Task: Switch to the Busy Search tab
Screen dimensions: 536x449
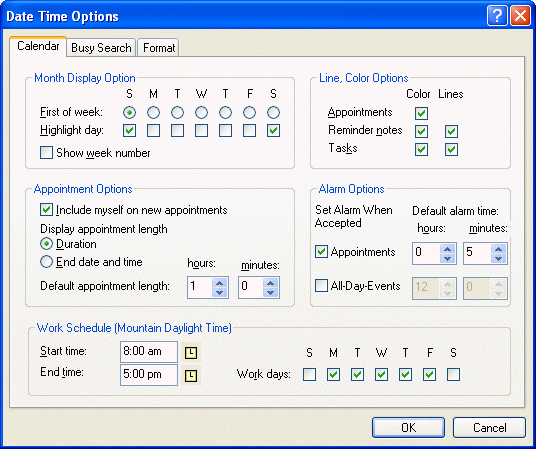Action: pyautogui.click(x=101, y=48)
